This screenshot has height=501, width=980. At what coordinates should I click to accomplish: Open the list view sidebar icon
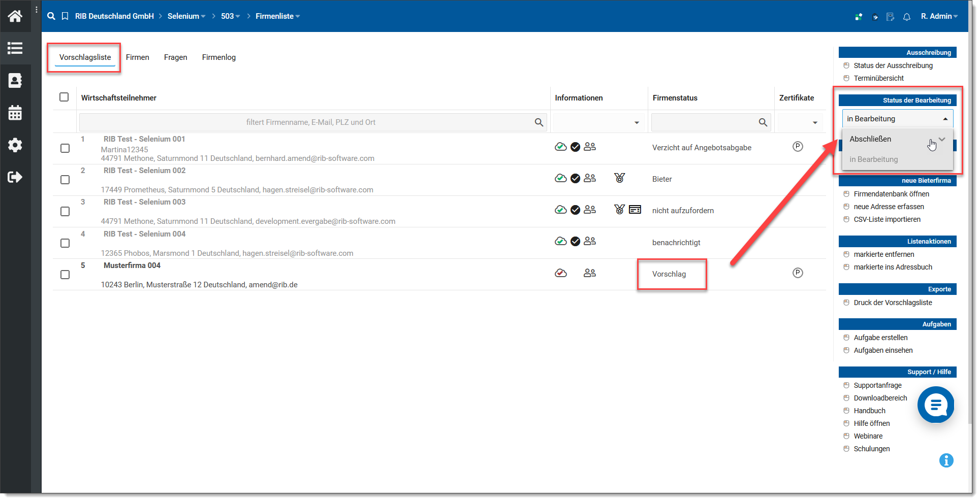coord(15,48)
